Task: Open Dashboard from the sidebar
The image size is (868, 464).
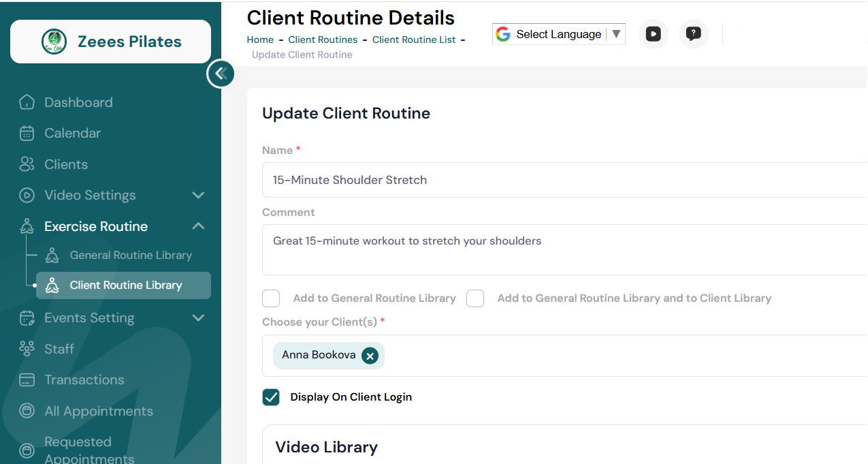Action: pos(78,102)
